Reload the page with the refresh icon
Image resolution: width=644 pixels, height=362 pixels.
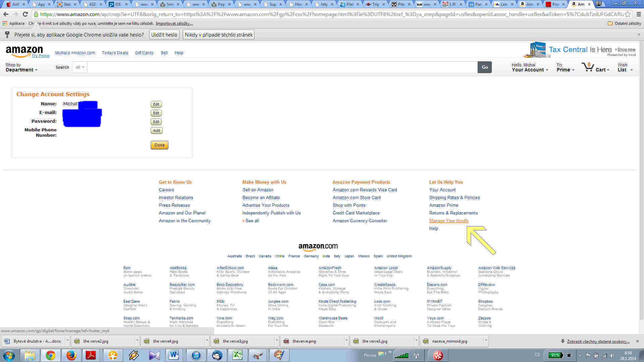tap(25, 14)
